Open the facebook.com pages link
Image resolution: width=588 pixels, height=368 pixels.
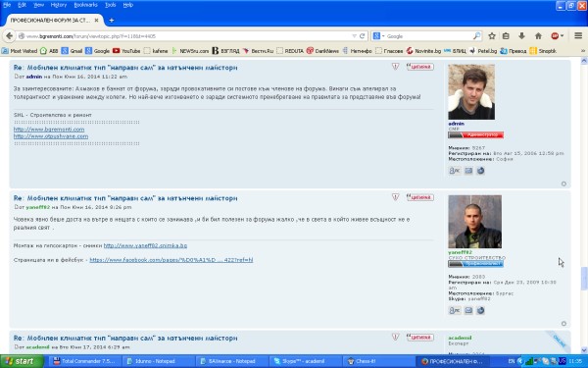pyautogui.click(x=171, y=260)
